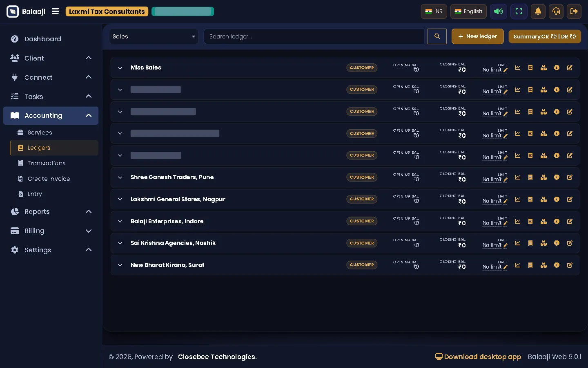Expand the Billing sidebar section
Screen dimensions: 588x368
tap(51, 231)
